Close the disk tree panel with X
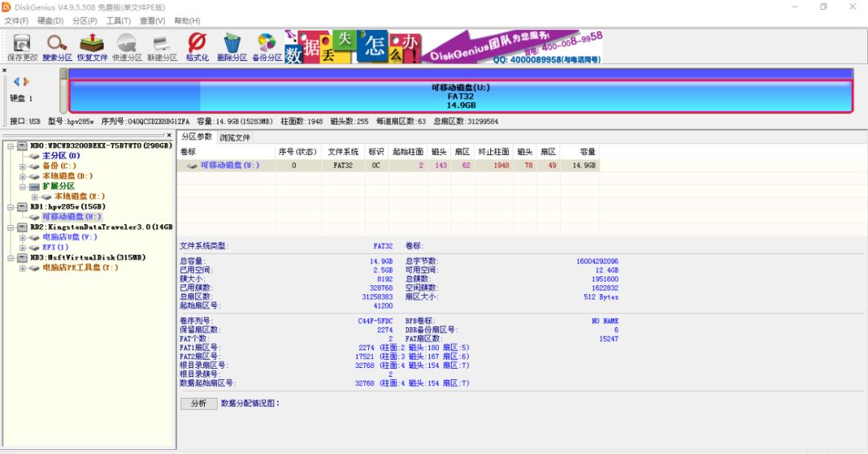The image size is (868, 454). (170, 135)
